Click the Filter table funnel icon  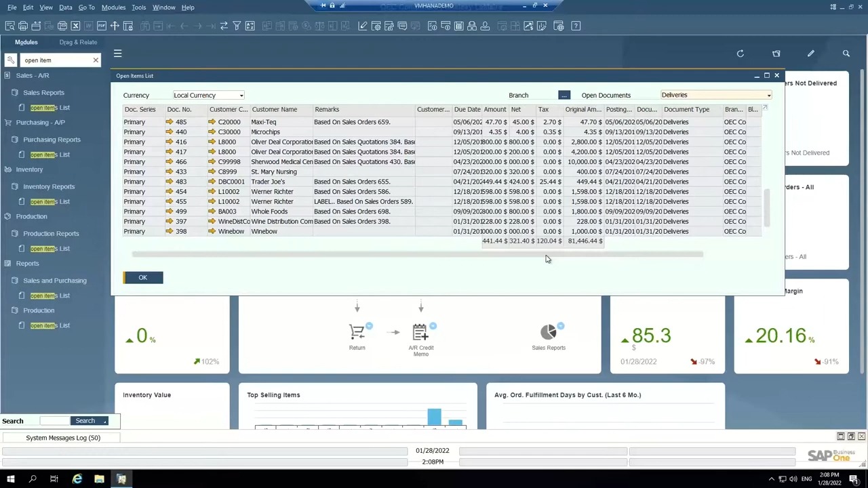(x=237, y=26)
